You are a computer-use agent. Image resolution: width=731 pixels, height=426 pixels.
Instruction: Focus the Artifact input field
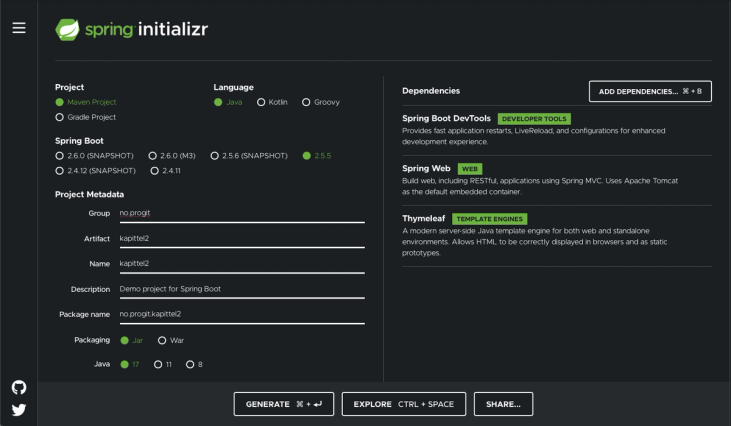(x=242, y=239)
